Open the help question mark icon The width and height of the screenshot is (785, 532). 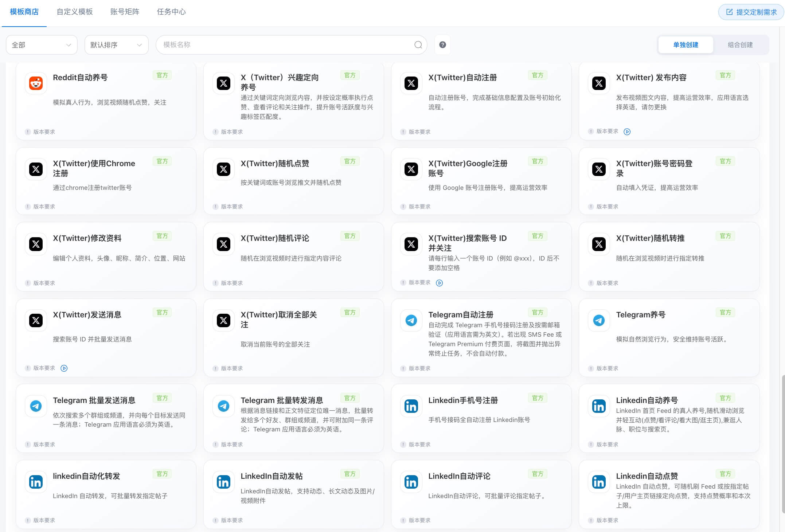point(442,44)
